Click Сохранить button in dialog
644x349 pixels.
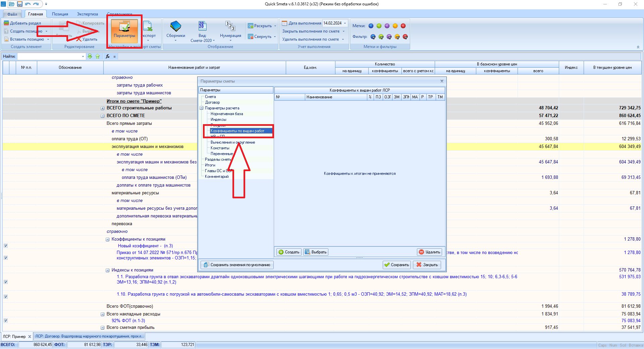[397, 265]
